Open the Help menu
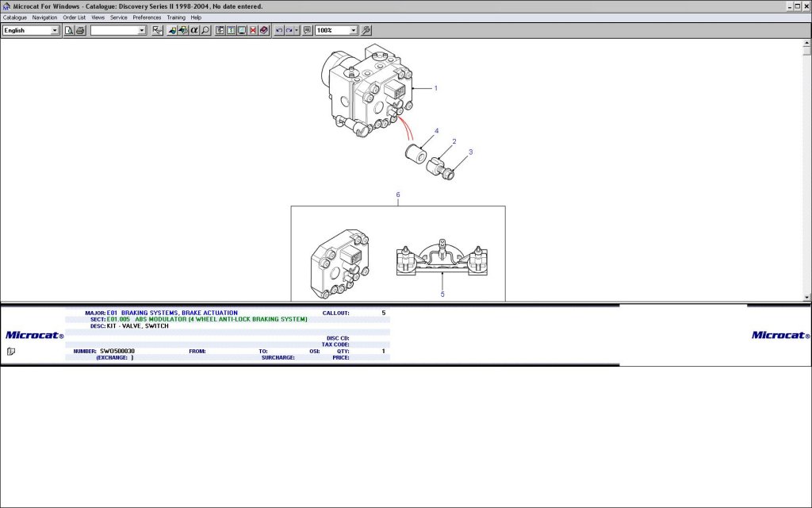Screen dimensions: 812x508 (196, 17)
